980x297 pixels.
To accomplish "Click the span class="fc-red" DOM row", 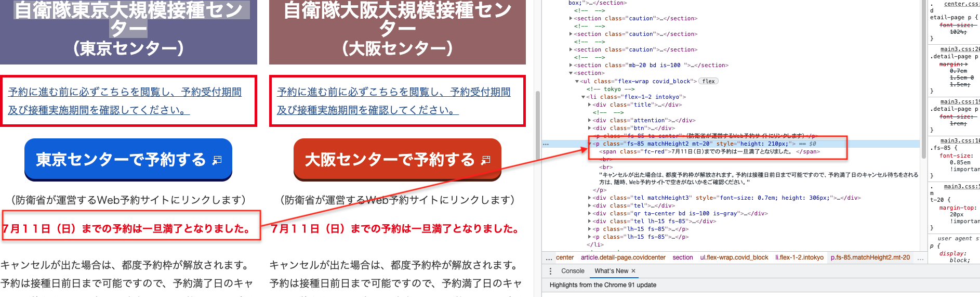I will pos(709,151).
